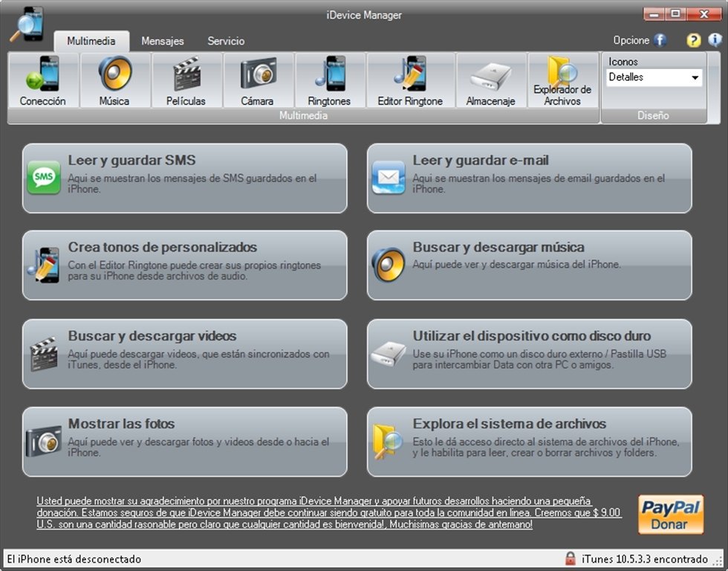Switch to the Multimedia tab
The image size is (728, 571).
(x=91, y=41)
